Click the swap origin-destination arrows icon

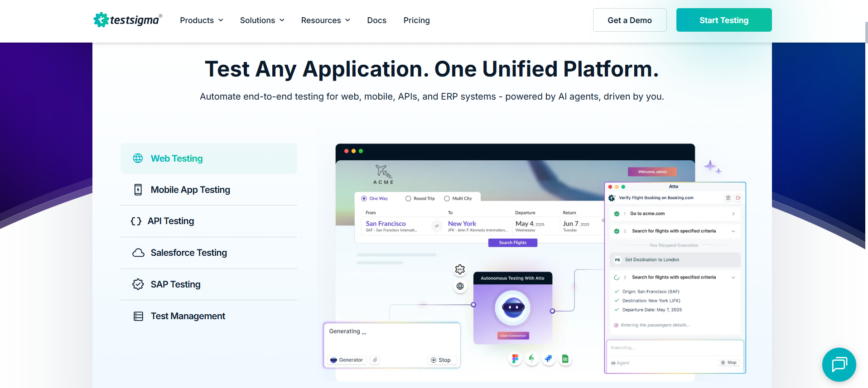pos(437,226)
